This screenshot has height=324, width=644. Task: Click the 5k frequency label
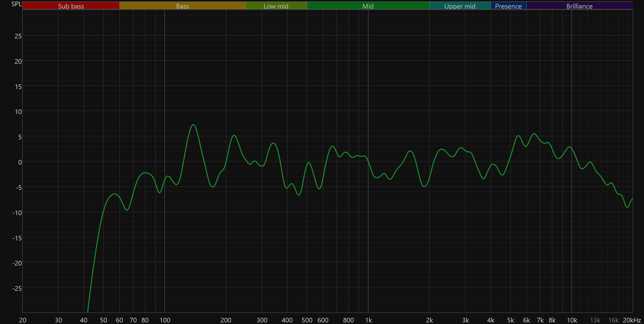point(511,320)
